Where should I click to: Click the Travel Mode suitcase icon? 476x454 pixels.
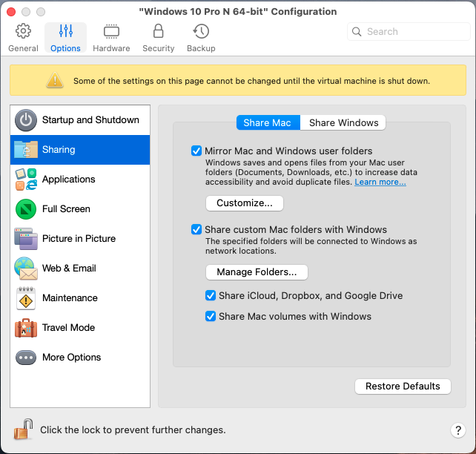[x=26, y=328]
